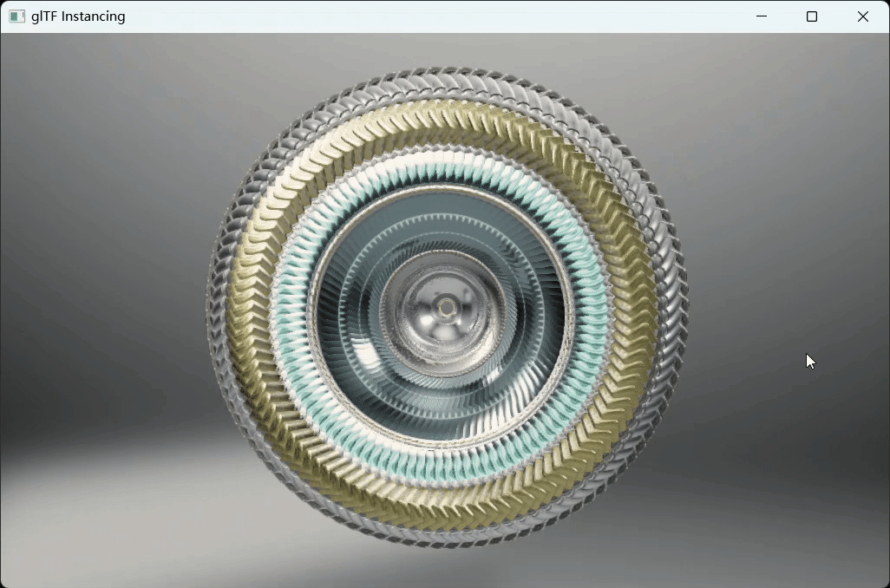Close the glTF Instancing viewer
This screenshot has height=588, width=890.
(863, 16)
